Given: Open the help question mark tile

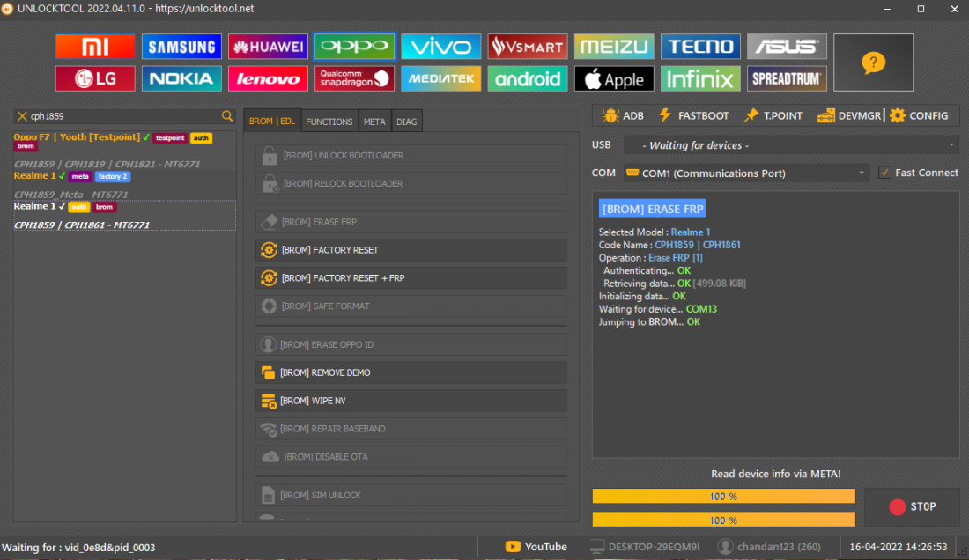Looking at the screenshot, I should [x=873, y=63].
